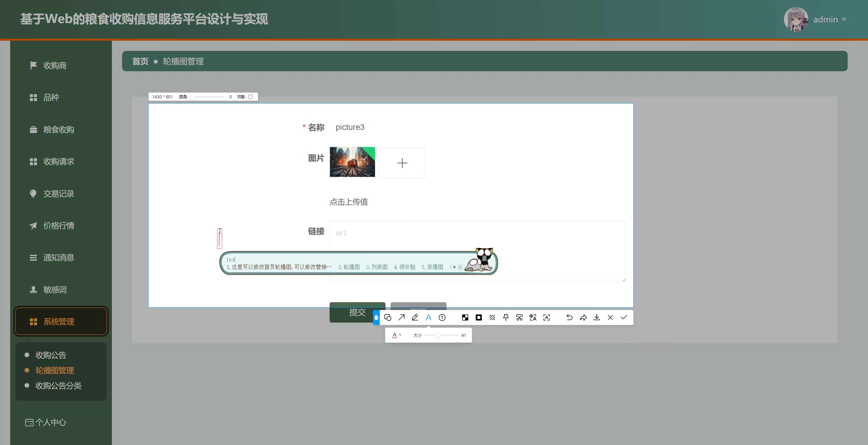Enable the shadow checkbox
Image resolution: width=868 pixels, height=445 pixels.
click(251, 97)
